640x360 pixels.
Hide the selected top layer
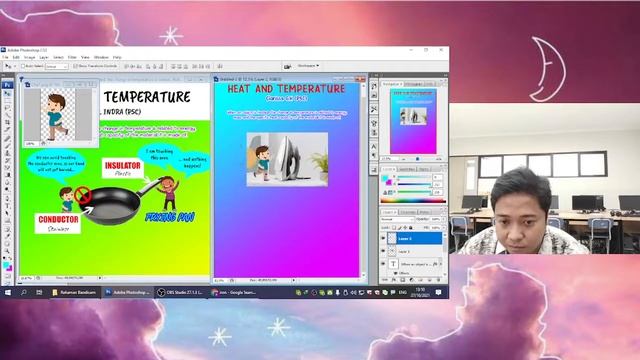383,238
